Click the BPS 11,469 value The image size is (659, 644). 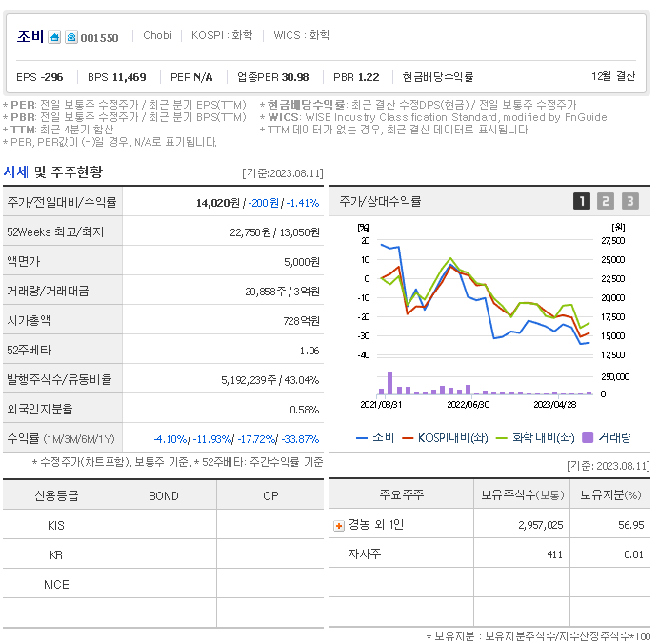[117, 77]
